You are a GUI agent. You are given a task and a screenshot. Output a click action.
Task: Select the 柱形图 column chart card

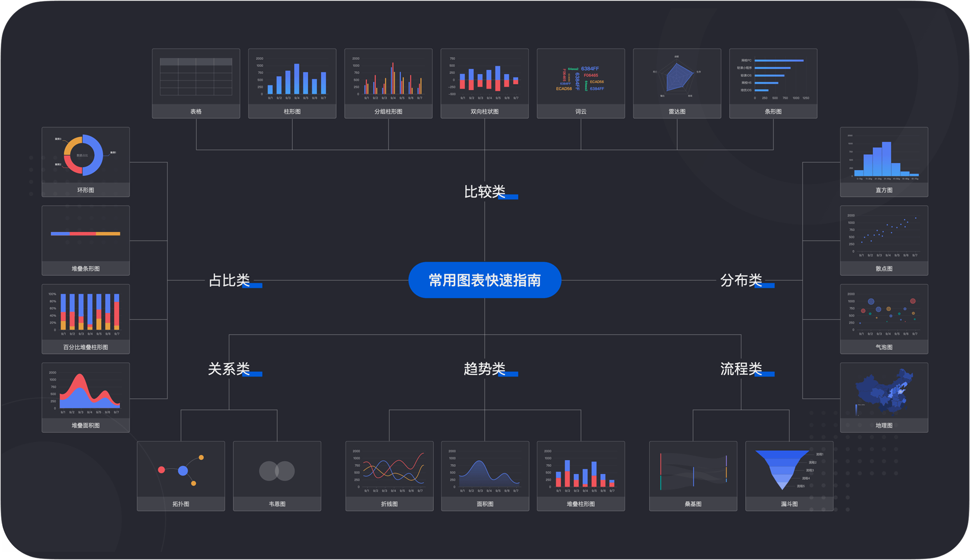click(x=292, y=84)
